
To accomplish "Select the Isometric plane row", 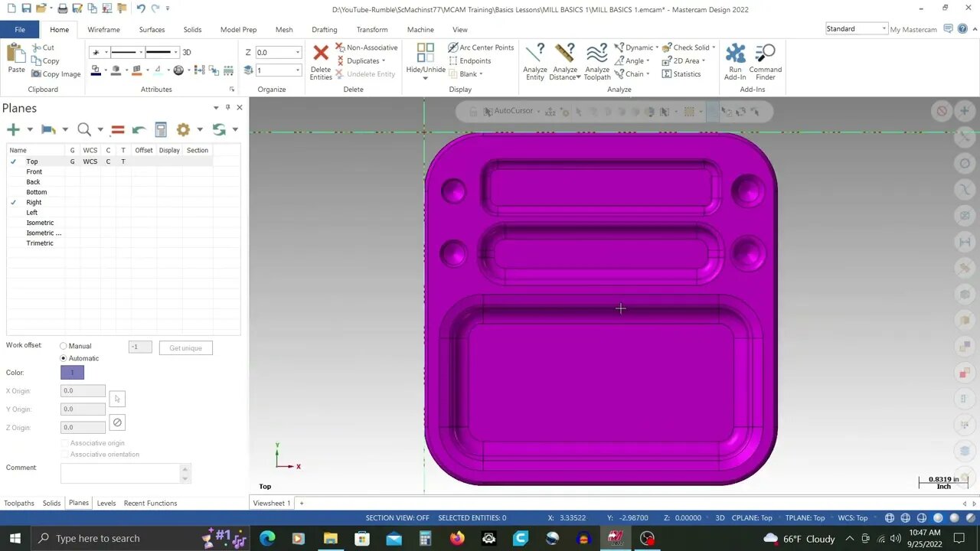I will click(40, 223).
